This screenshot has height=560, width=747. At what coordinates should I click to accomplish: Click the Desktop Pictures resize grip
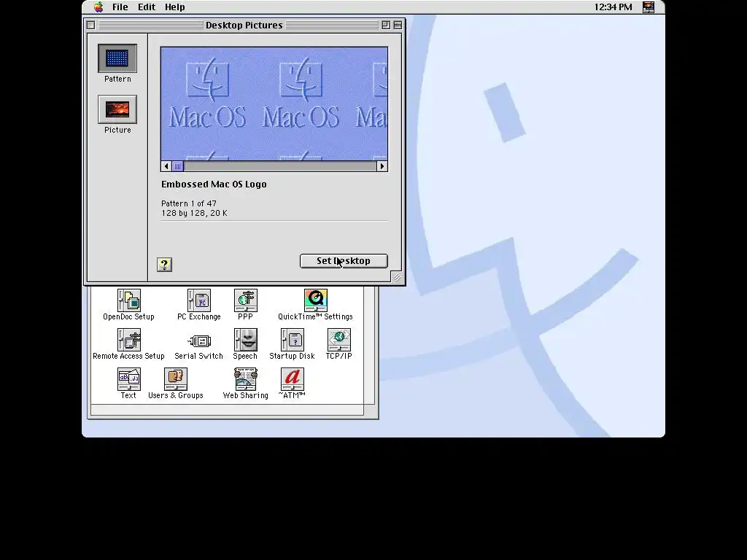click(397, 277)
